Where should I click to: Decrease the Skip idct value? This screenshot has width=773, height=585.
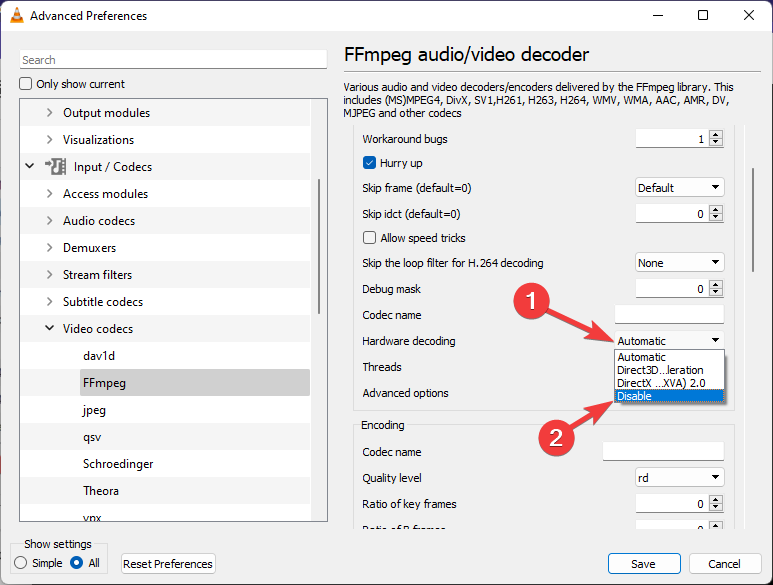click(x=716, y=217)
